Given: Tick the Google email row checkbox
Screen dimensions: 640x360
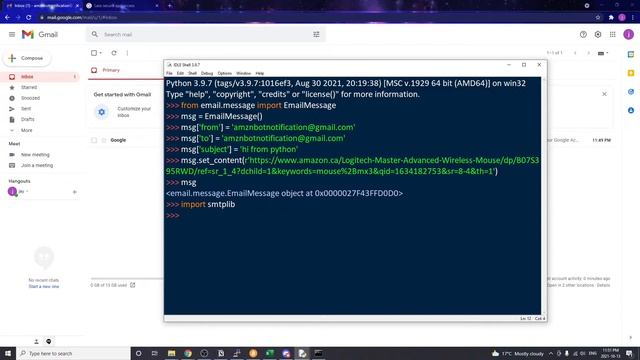Looking at the screenshot, I should pyautogui.click(x=94, y=140).
